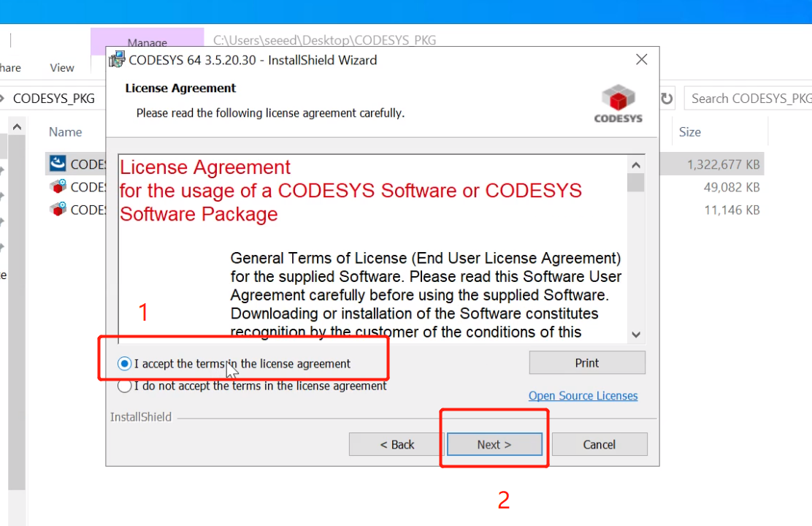Click the license text scroll-up arrow
Image resolution: width=812 pixels, height=526 pixels.
pos(636,165)
